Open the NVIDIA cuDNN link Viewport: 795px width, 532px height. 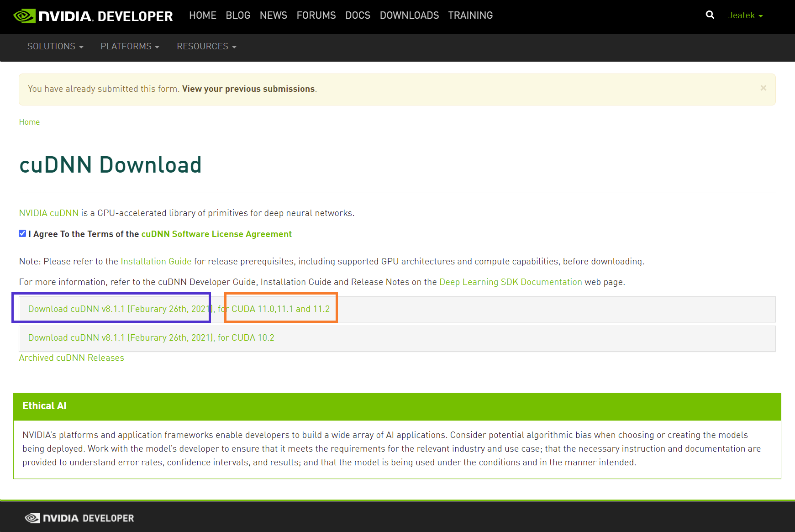[x=49, y=213]
